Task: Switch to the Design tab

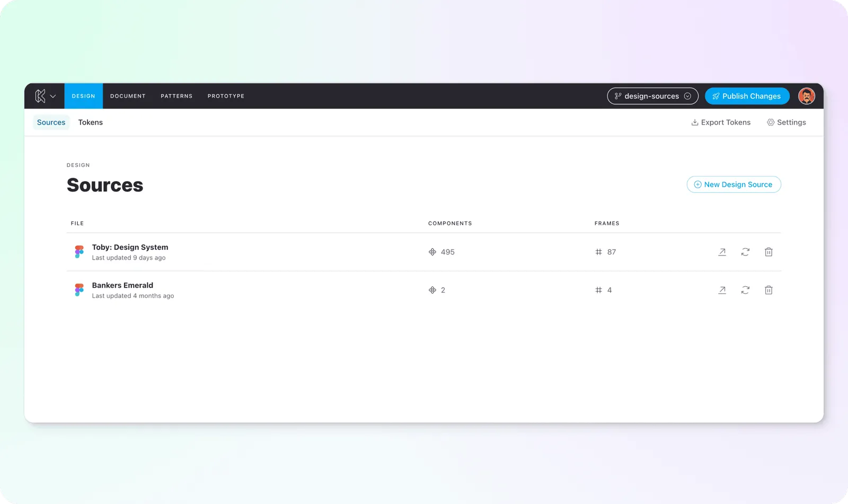Action: [x=84, y=96]
